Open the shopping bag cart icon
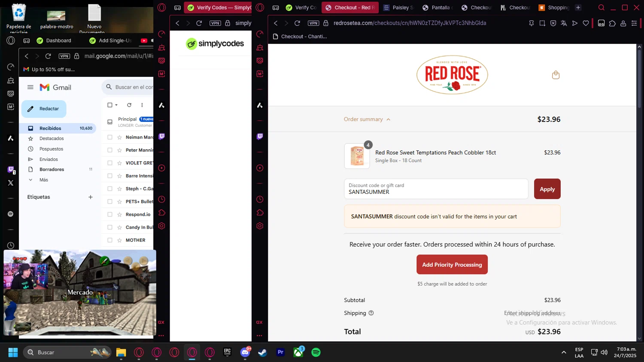The image size is (644, 362). [x=556, y=75]
